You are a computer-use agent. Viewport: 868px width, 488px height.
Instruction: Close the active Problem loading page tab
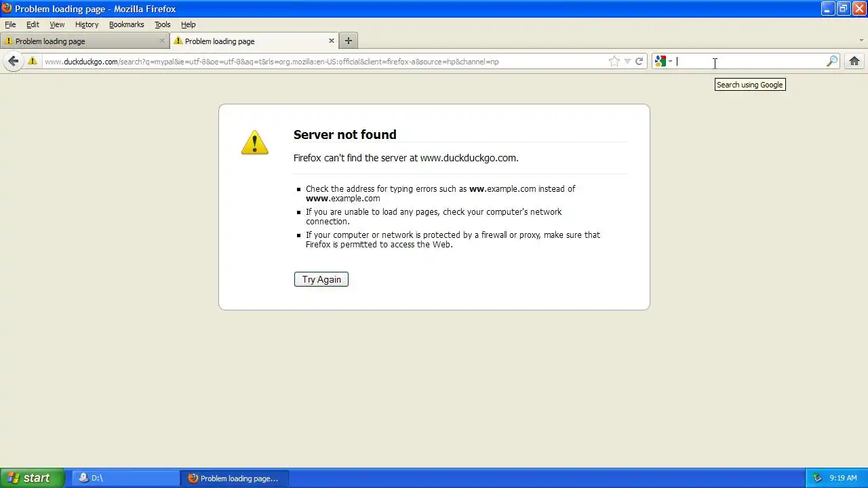(x=332, y=41)
